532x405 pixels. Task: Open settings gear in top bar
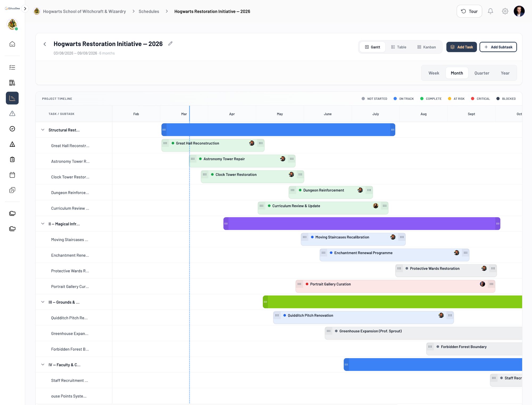[x=505, y=11]
